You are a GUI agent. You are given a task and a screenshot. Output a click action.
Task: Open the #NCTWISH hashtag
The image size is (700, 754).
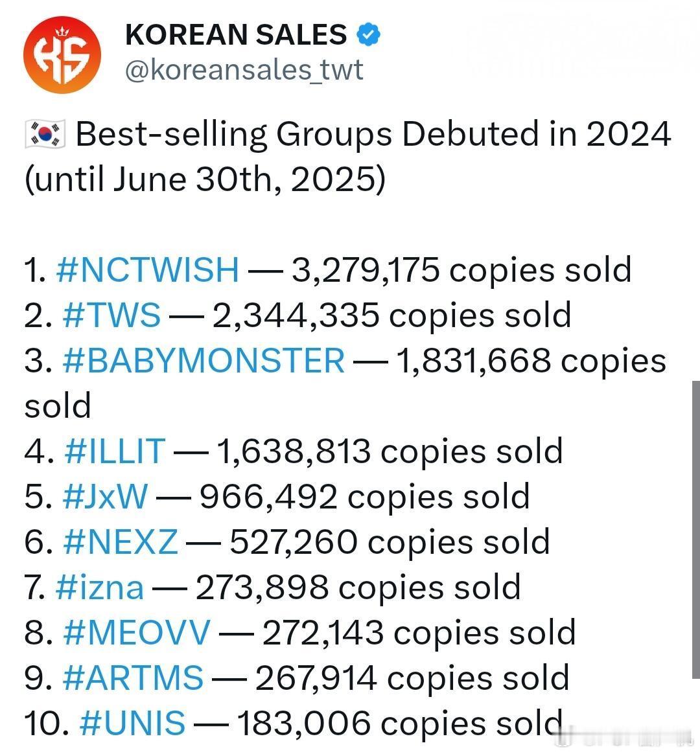click(147, 269)
